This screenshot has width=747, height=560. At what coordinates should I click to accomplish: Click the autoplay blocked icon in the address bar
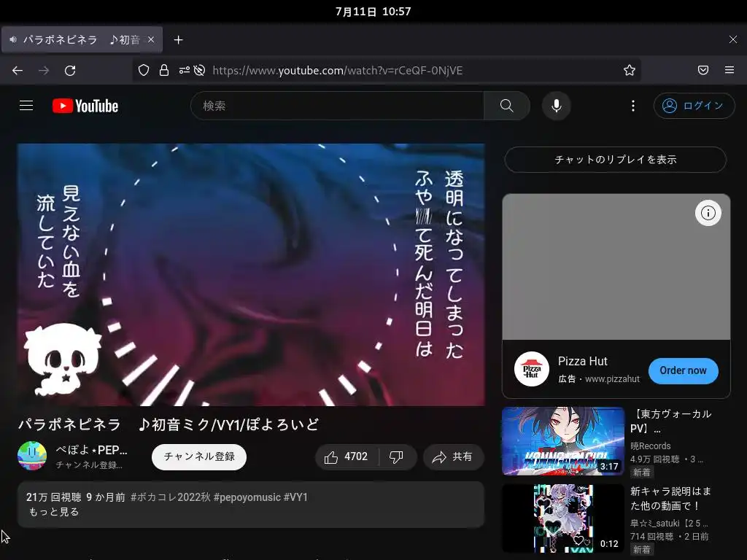coord(200,71)
